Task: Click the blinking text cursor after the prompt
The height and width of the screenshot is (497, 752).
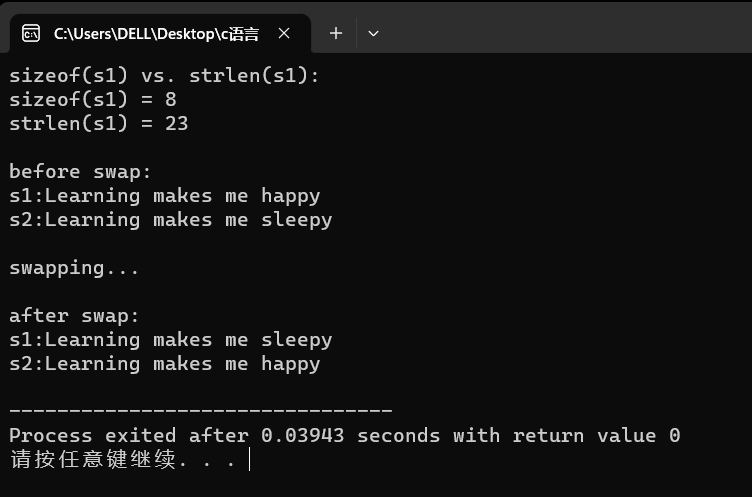Action: click(x=249, y=460)
